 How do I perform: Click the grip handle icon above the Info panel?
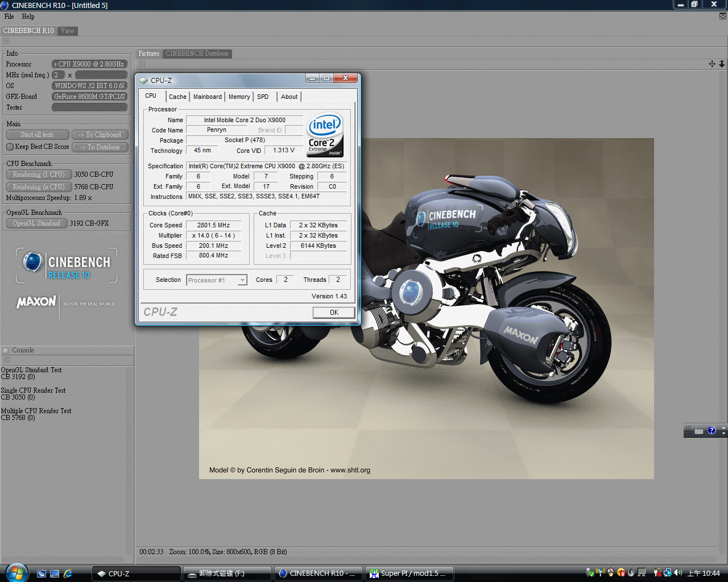tap(6, 41)
